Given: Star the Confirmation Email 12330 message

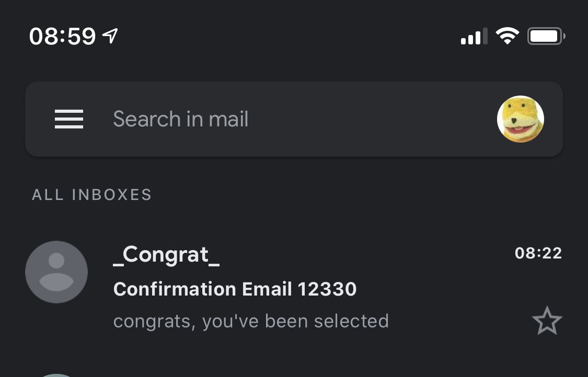Looking at the screenshot, I should (x=547, y=321).
